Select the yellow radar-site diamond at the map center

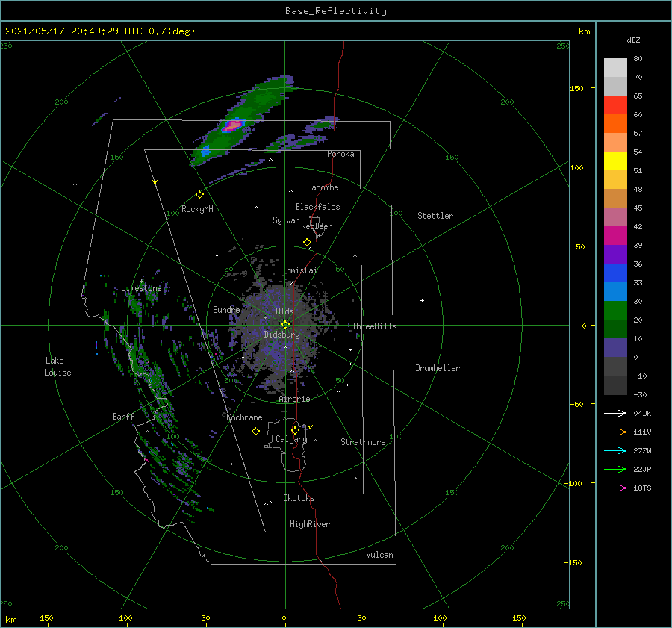click(285, 325)
